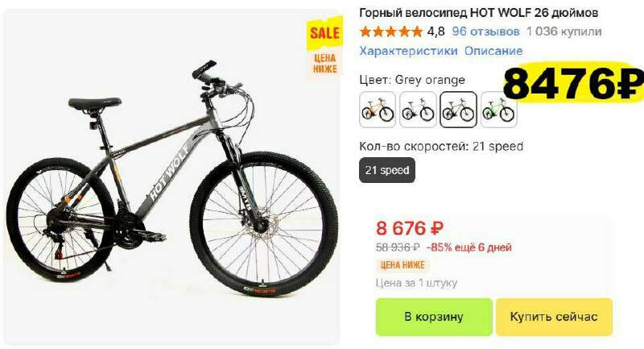644x349 pixels.
Task: Click the ЦЕНА НИЖЕ badge on photo
Action: coord(325,64)
